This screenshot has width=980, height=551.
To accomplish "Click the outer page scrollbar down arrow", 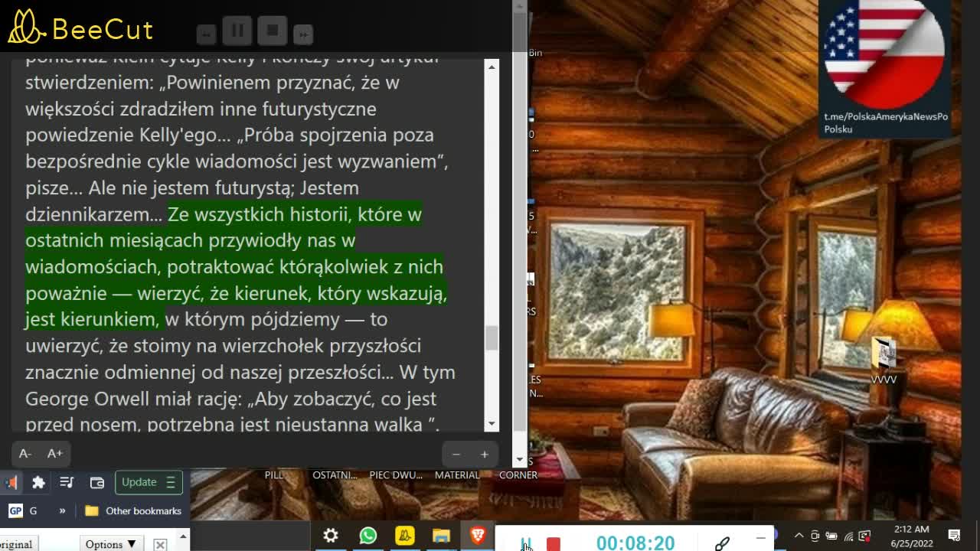I will click(x=520, y=459).
